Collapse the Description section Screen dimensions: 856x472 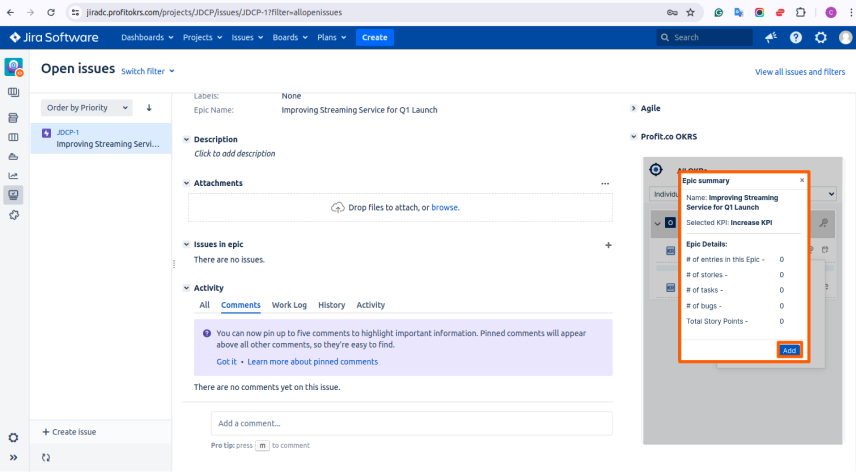pyautogui.click(x=186, y=139)
